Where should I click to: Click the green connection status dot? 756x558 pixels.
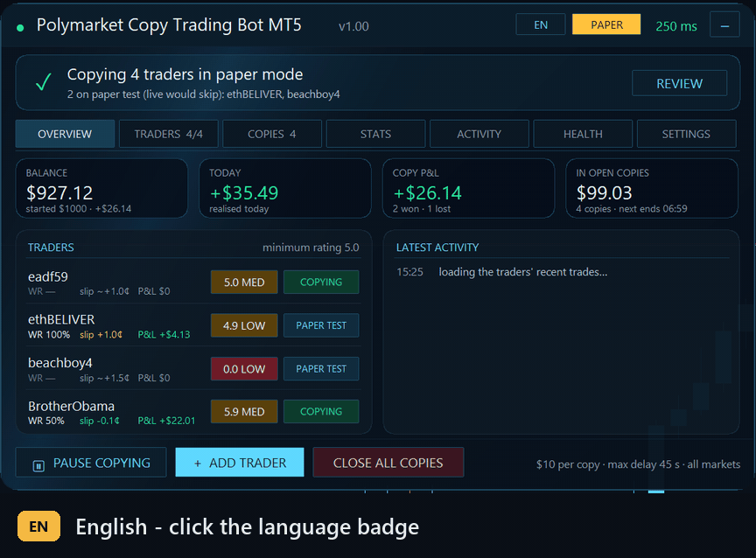point(20,28)
